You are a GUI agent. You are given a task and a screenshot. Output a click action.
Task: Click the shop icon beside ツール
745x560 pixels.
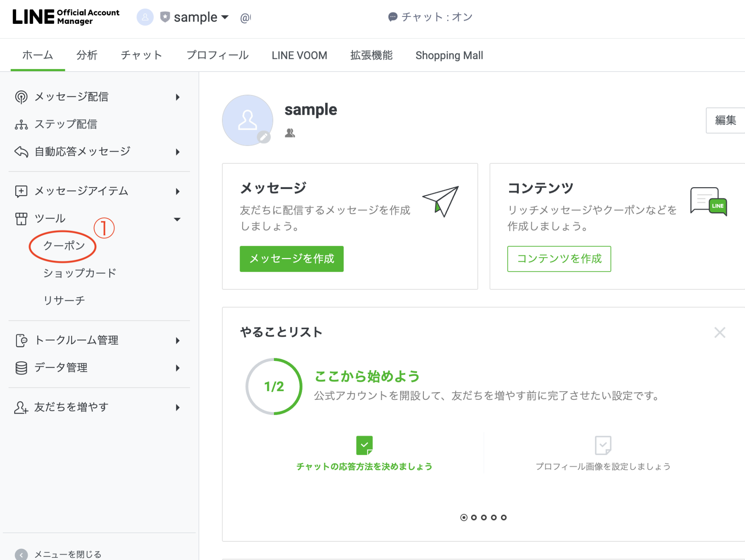[21, 219]
